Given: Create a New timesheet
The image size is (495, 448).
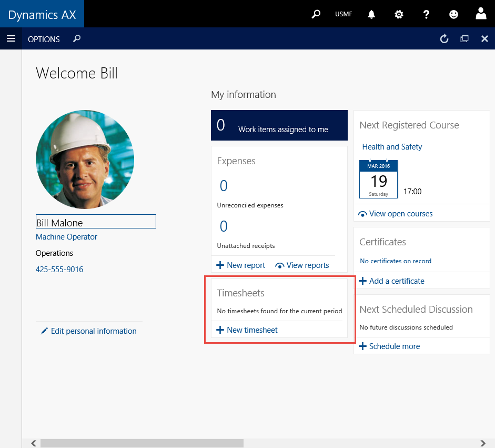Looking at the screenshot, I should click(247, 330).
